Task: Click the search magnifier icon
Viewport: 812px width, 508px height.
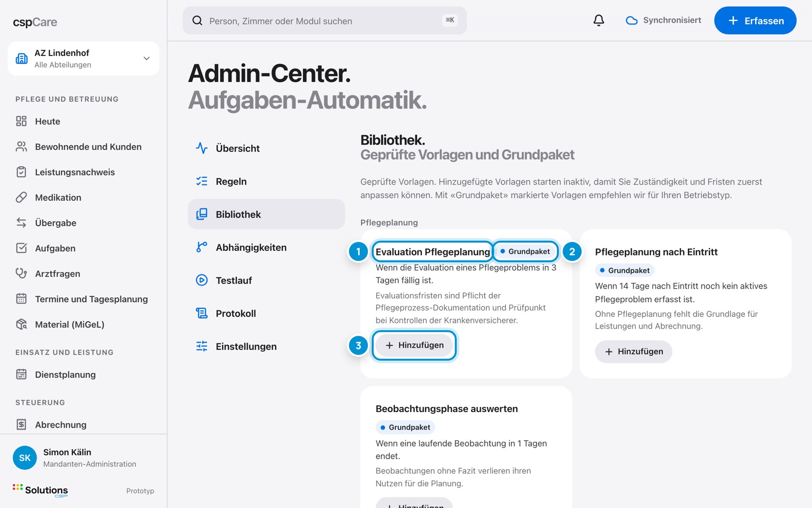Action: tap(197, 20)
